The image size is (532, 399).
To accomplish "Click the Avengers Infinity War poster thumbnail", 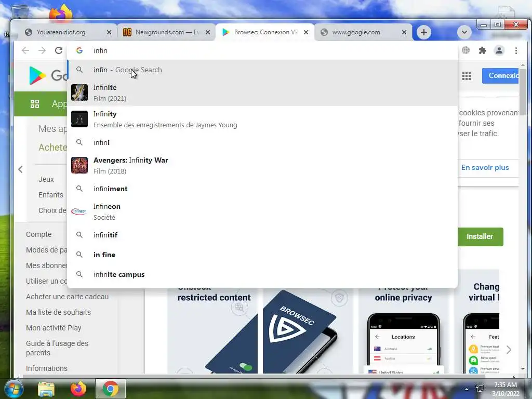I will point(79,165).
